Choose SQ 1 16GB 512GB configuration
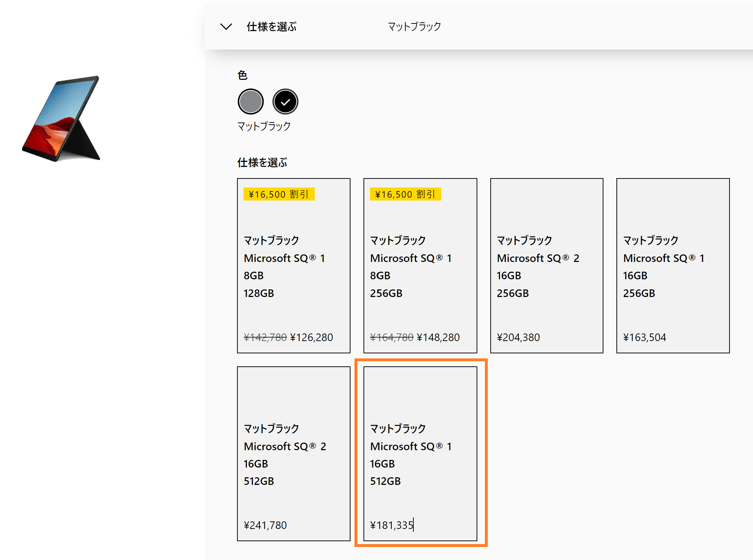753x560 pixels. (x=420, y=454)
